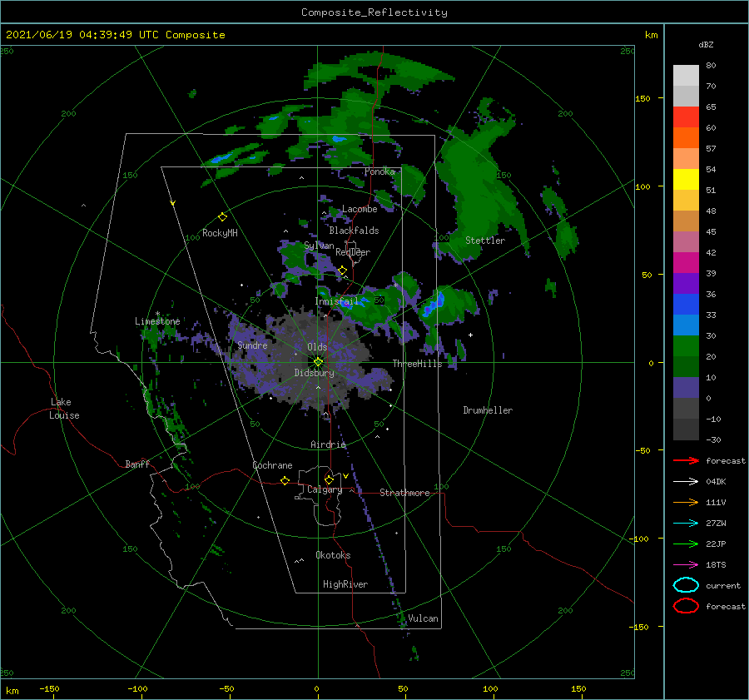Click the Banff town label
749x700 pixels.
point(137,464)
